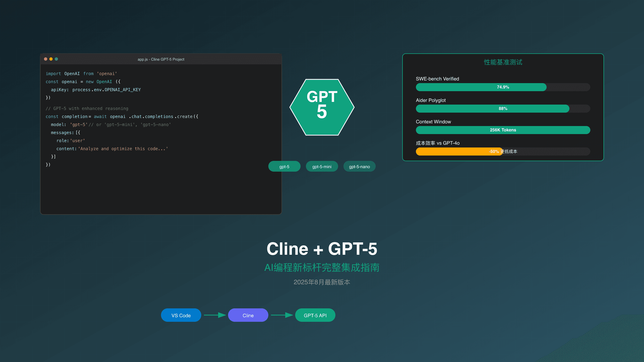Click the green maximize dot on code window
The width and height of the screenshot is (644, 362).
click(56, 59)
